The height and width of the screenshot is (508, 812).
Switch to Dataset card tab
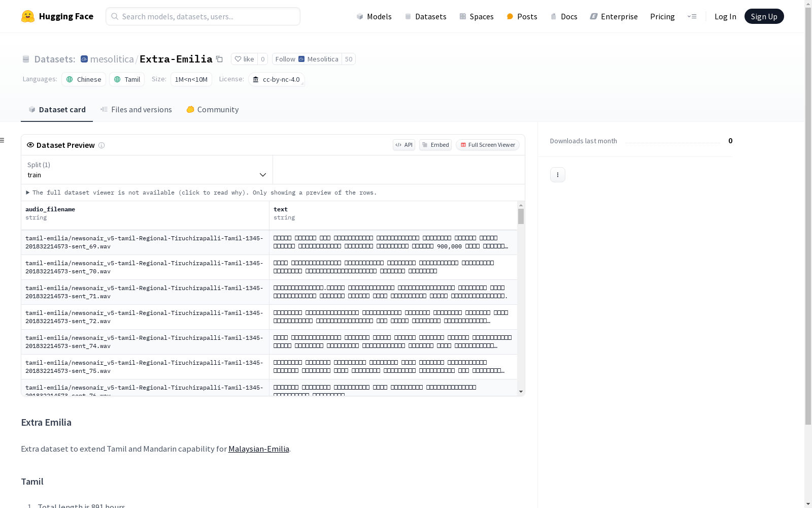tap(57, 110)
